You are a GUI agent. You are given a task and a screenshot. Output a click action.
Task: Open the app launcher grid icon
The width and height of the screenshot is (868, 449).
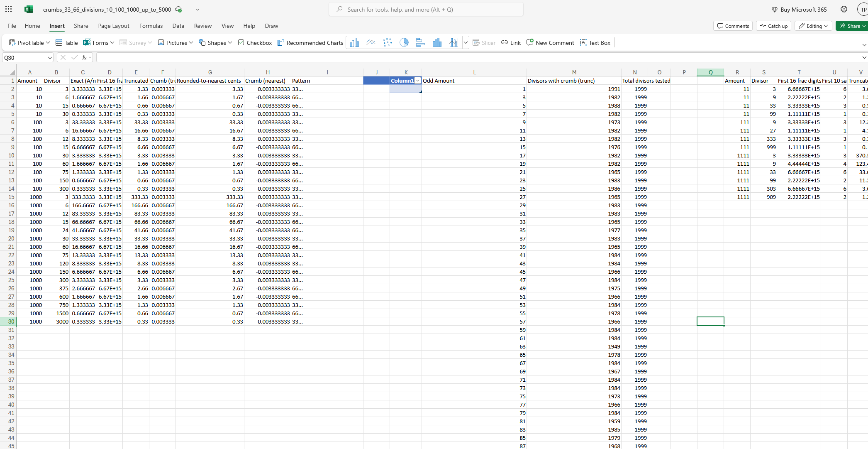[x=8, y=9]
